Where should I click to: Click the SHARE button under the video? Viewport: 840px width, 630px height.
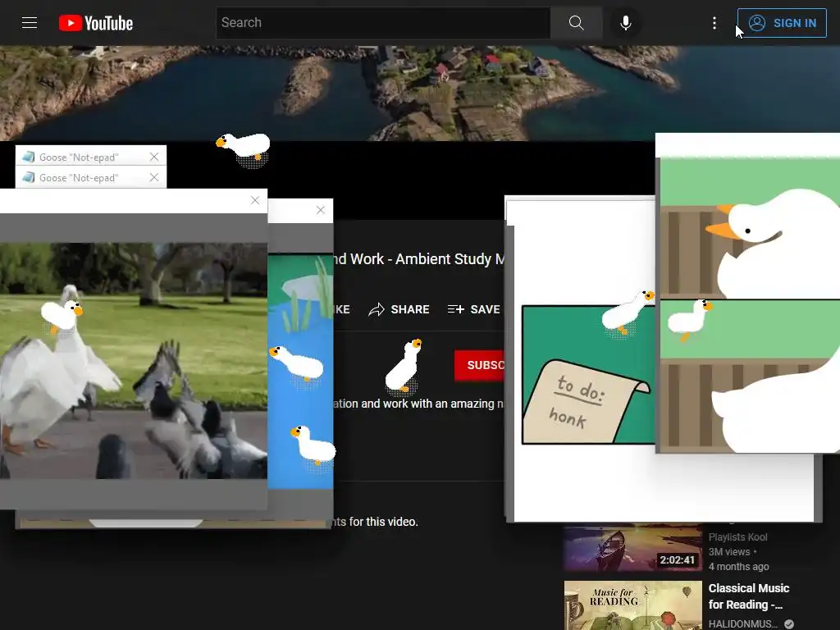pyautogui.click(x=399, y=309)
